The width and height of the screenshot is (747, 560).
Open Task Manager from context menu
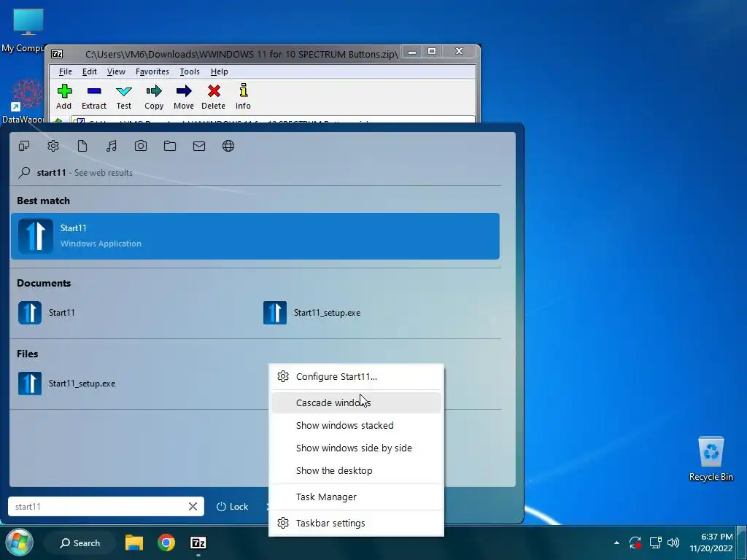pos(356,497)
